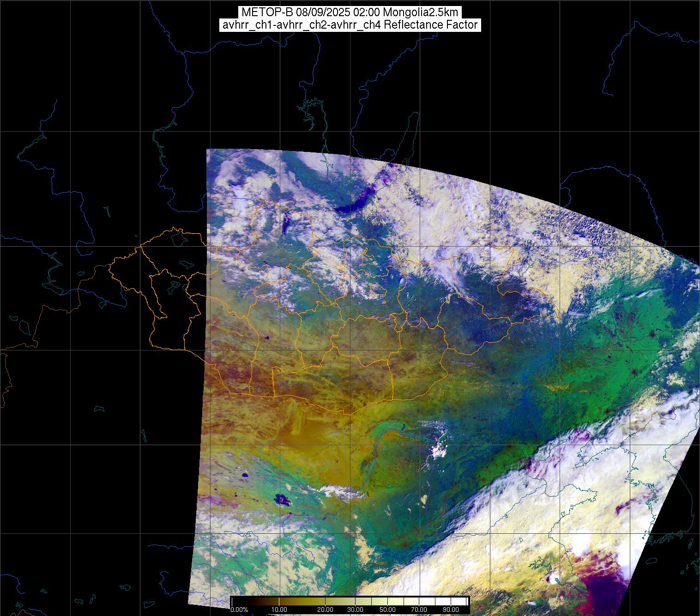Click the 20.00 colorbar label
Image resolution: width=700 pixels, height=616 pixels.
pyautogui.click(x=326, y=610)
